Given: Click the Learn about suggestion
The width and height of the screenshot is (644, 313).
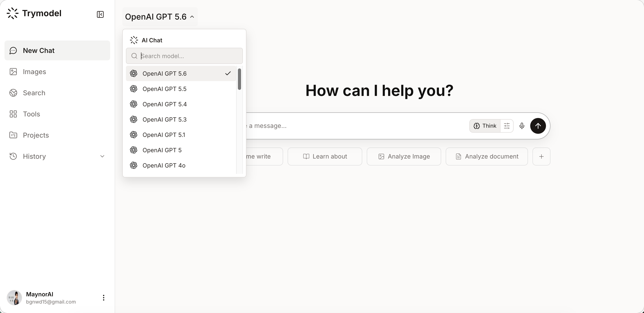Looking at the screenshot, I should point(325,156).
